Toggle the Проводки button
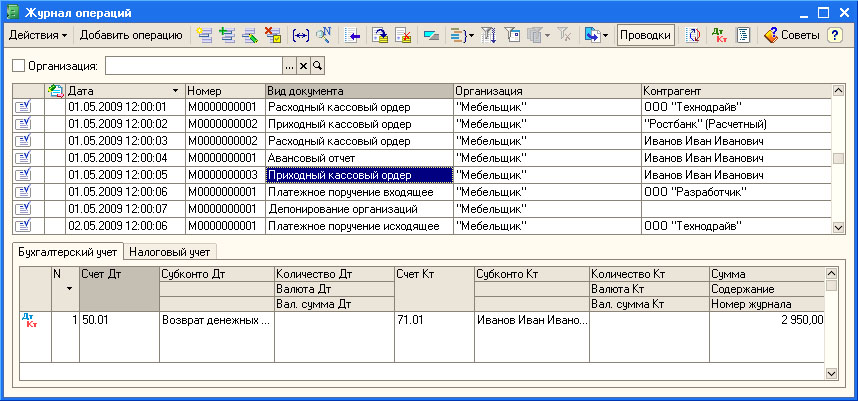 [x=646, y=36]
